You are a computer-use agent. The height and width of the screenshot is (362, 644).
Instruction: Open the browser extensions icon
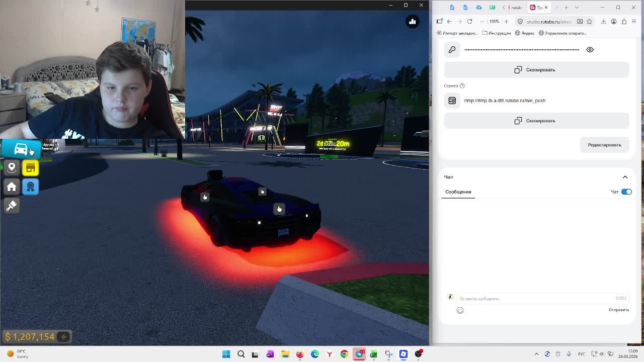[624, 22]
